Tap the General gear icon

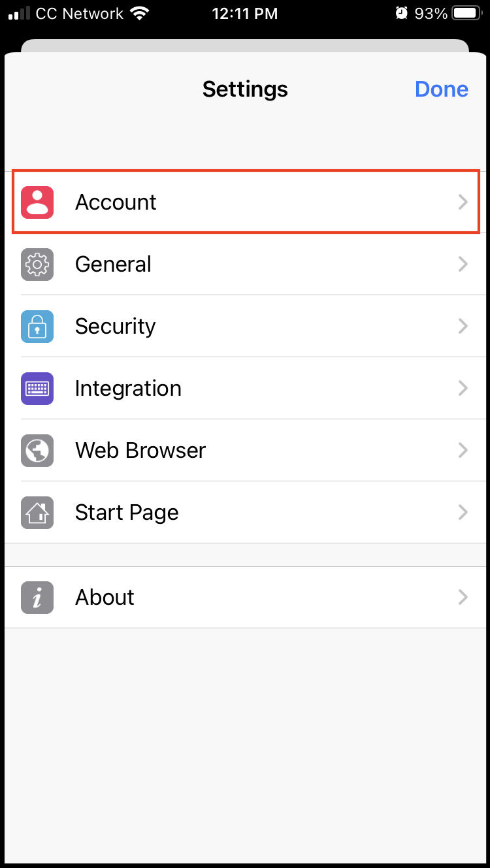[x=37, y=265]
